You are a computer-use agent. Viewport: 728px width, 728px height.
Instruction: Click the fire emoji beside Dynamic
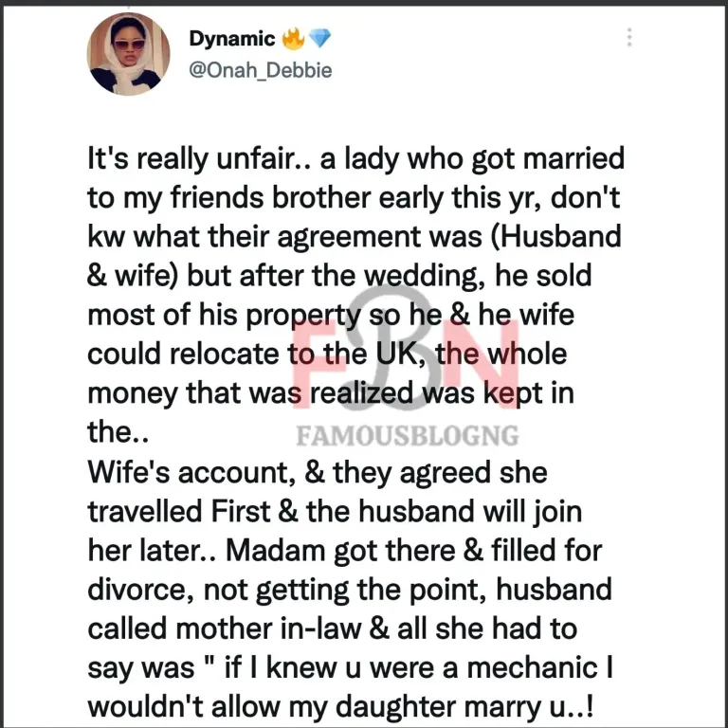pyautogui.click(x=294, y=39)
